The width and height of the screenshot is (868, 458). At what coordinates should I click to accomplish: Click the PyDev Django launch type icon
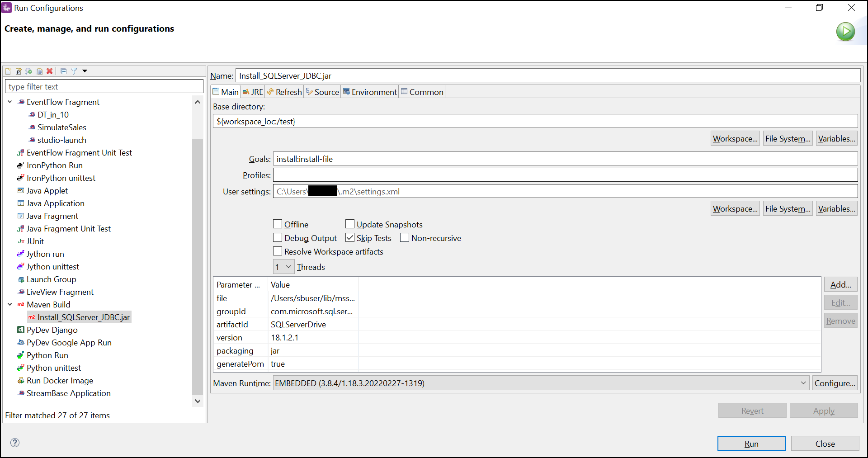(21, 330)
